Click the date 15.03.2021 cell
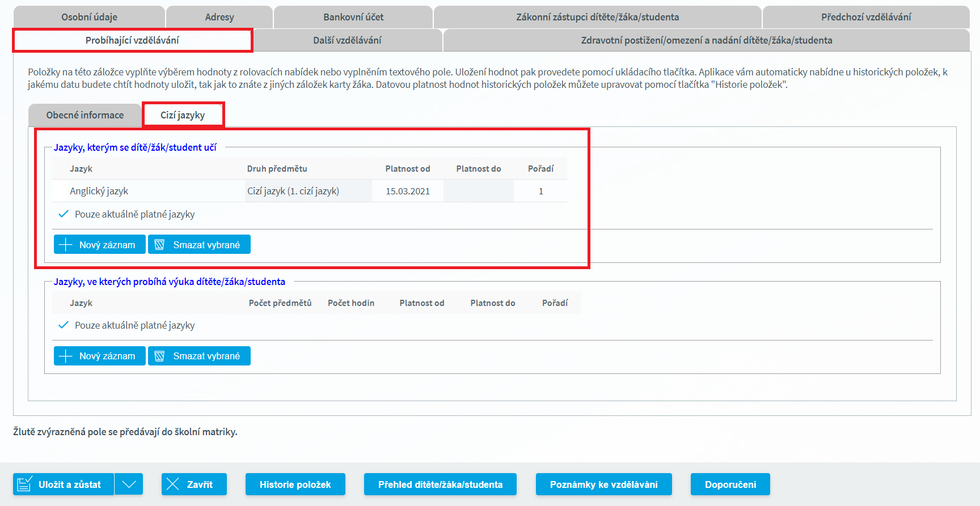 pos(408,191)
